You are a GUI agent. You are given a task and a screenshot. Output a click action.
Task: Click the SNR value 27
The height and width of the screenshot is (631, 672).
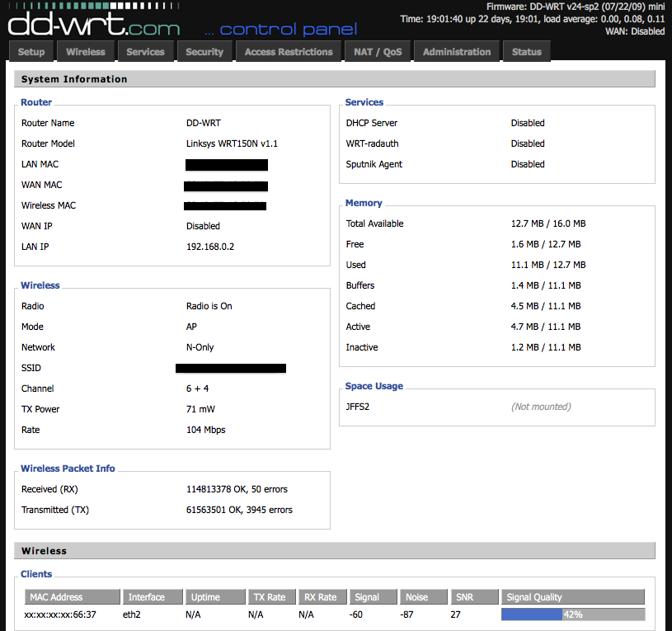click(455, 615)
